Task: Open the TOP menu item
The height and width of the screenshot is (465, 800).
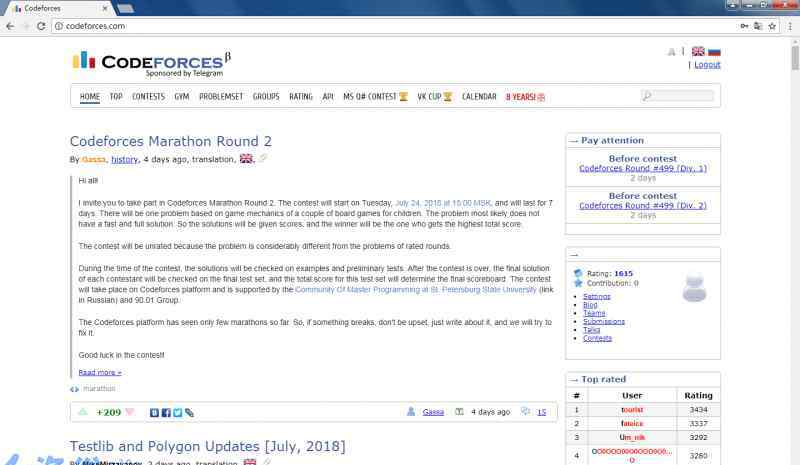Action: point(116,96)
